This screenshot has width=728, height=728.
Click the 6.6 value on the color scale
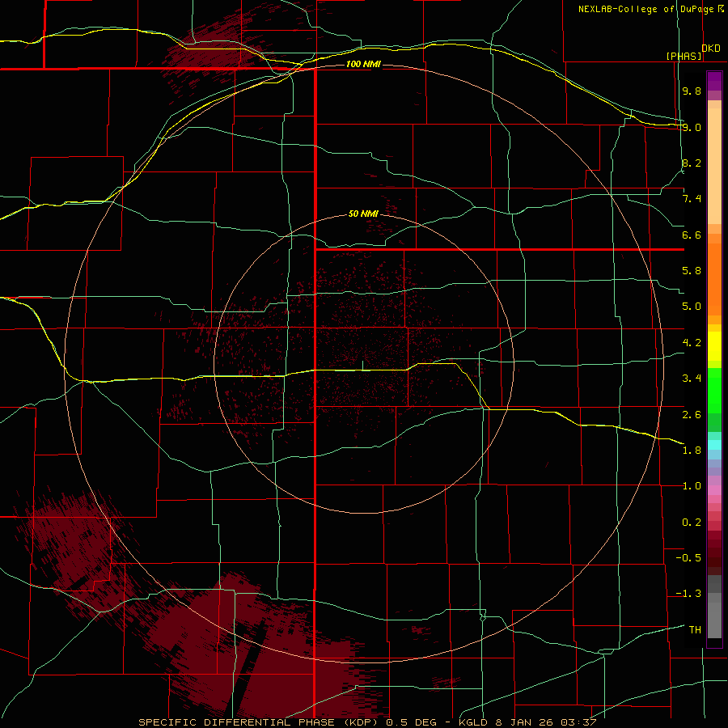click(x=692, y=235)
